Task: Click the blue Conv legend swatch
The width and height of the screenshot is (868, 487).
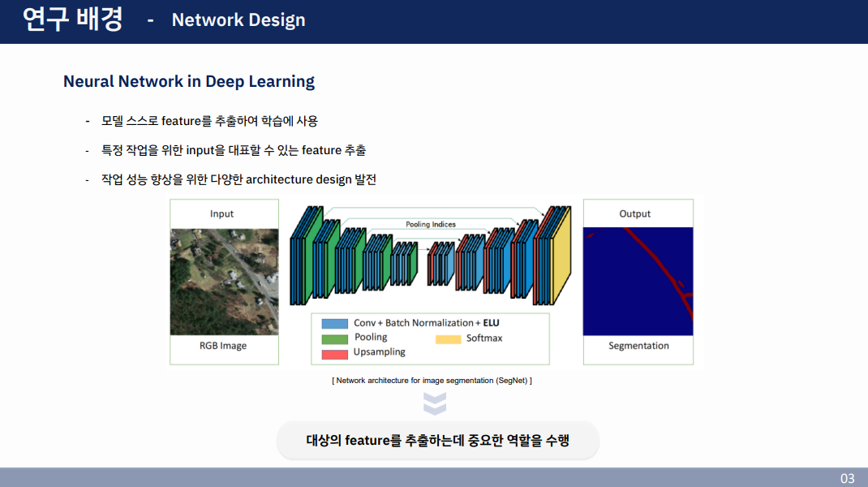Action: click(x=335, y=324)
